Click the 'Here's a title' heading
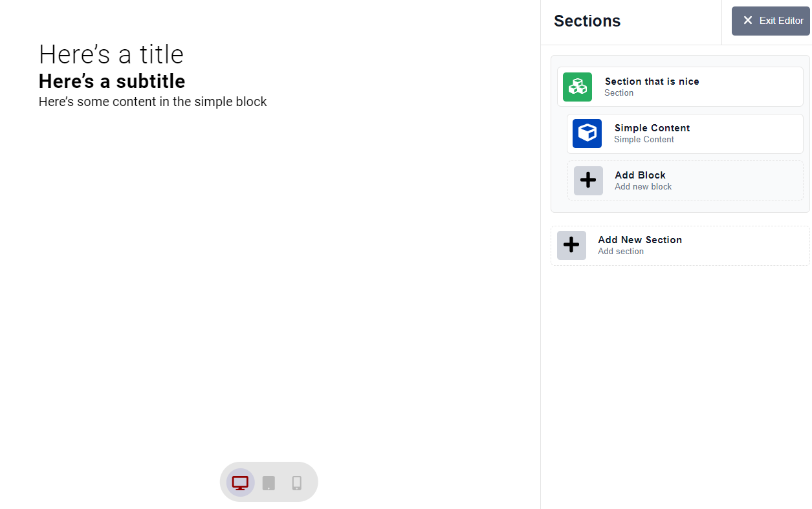Screen dimensions: 812x509 [x=111, y=54]
